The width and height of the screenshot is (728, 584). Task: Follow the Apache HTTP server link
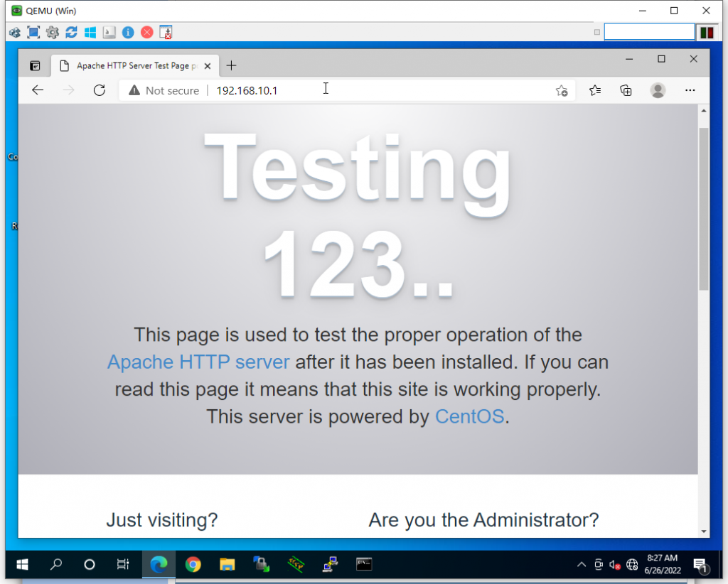pyautogui.click(x=198, y=362)
